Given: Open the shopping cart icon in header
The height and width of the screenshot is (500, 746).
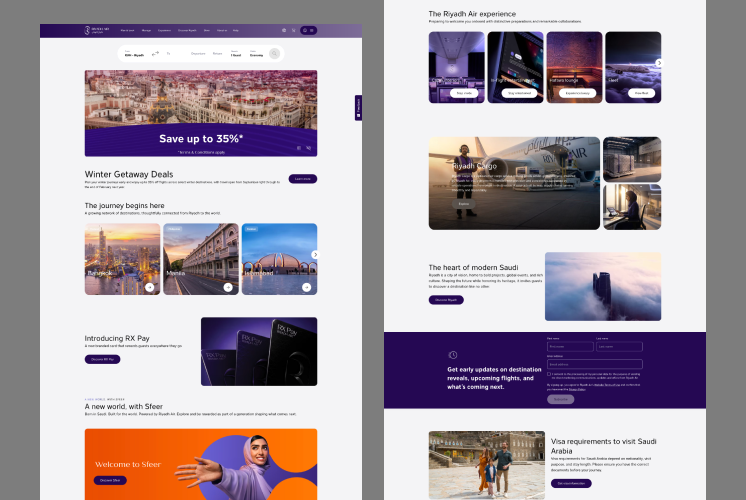Looking at the screenshot, I should (294, 30).
